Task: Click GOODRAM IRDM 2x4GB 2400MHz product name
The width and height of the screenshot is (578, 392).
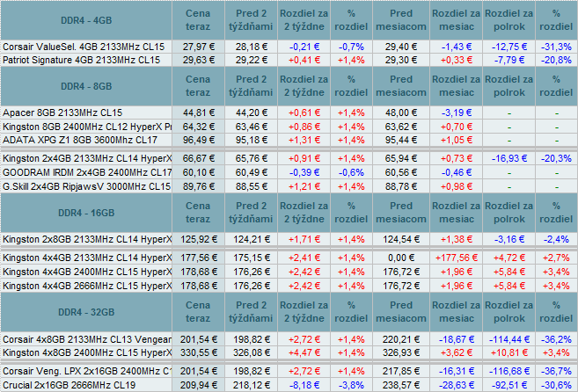Action: click(87, 172)
